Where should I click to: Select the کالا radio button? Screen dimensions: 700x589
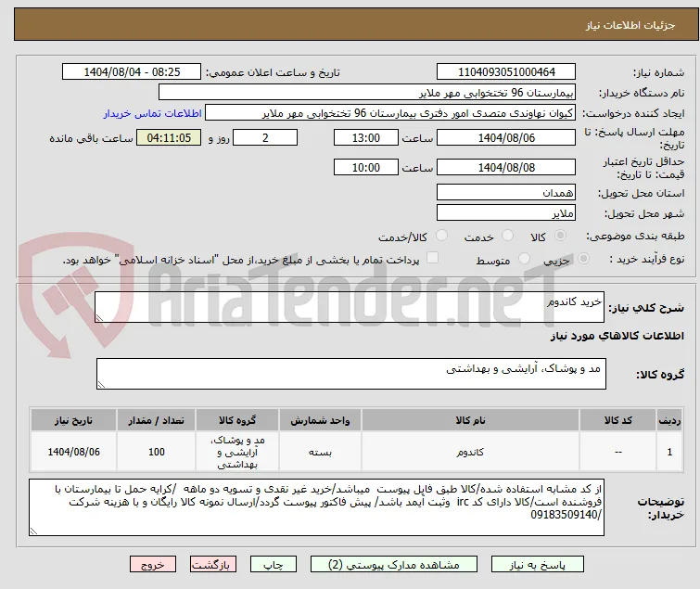[x=560, y=236]
